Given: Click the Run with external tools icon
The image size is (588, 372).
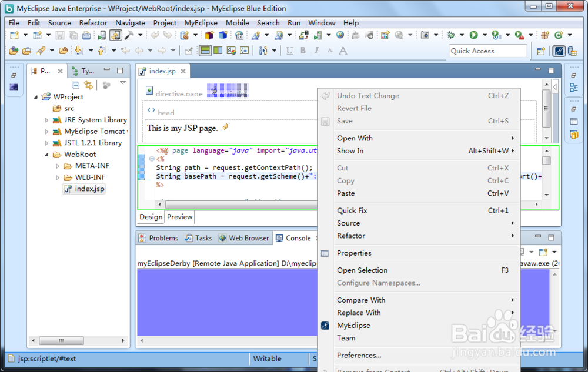Looking at the screenshot, I should 519,35.
